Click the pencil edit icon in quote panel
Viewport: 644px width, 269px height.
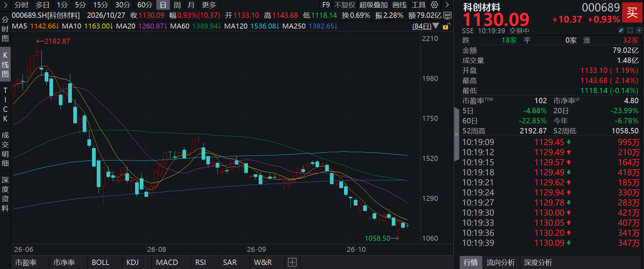pyautogui.click(x=621, y=30)
